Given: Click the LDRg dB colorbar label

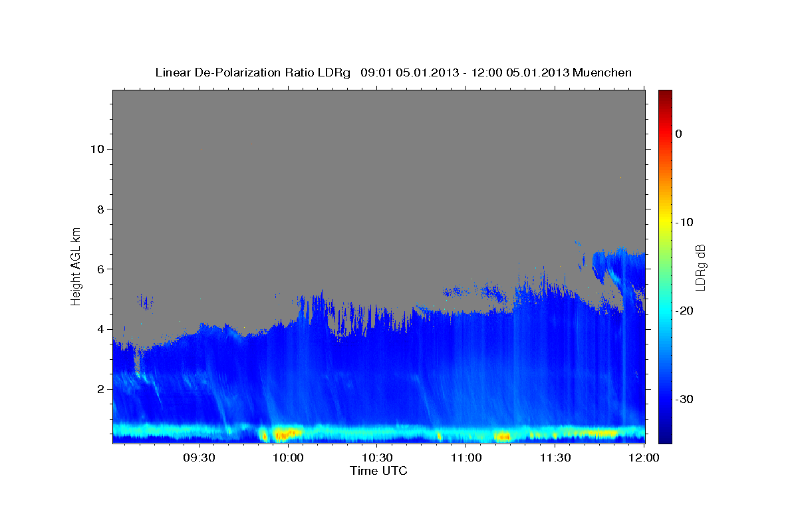Looking at the screenshot, I should 700,268.
